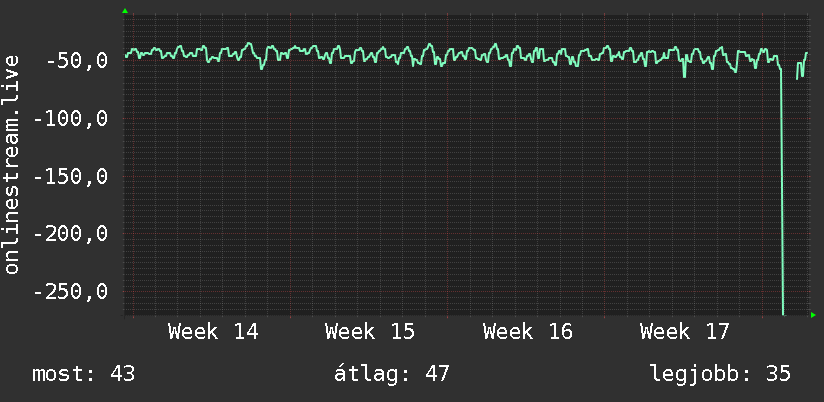Click the green arrow atop the Y axis
The image size is (824, 402).
click(125, 11)
